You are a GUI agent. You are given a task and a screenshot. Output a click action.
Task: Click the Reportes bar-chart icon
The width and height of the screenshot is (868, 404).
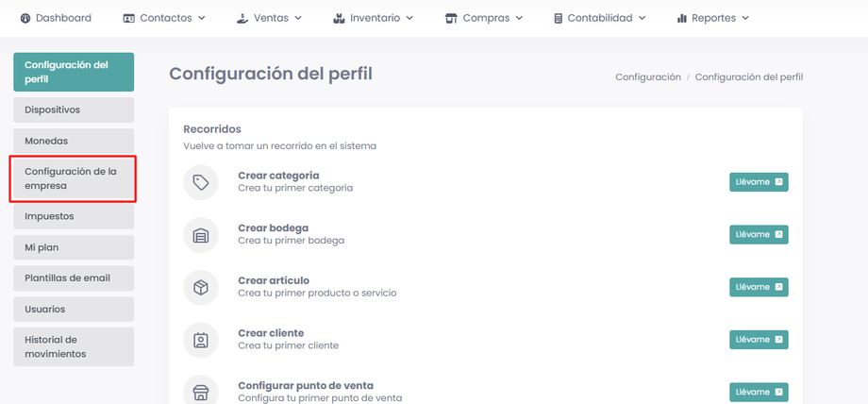coord(682,18)
